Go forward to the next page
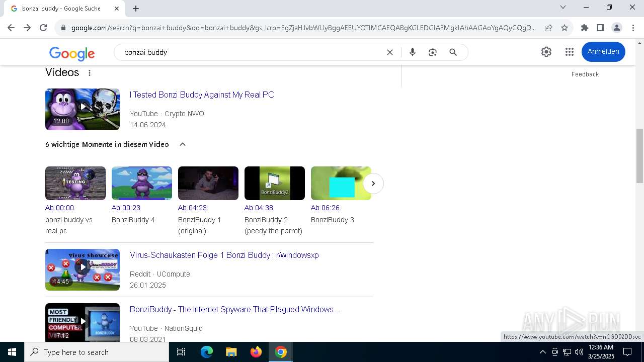 [27, 28]
